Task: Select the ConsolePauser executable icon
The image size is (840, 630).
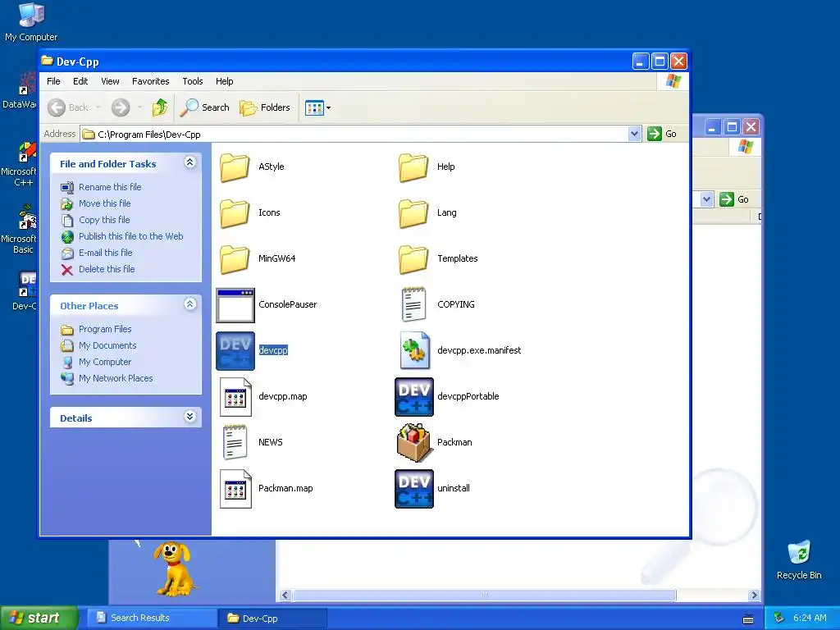Action: (235, 305)
